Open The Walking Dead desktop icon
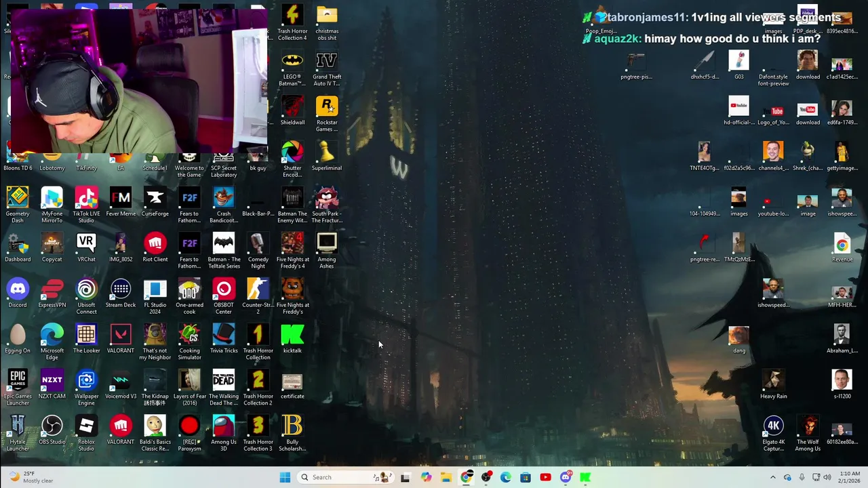The image size is (868, 488). click(224, 387)
